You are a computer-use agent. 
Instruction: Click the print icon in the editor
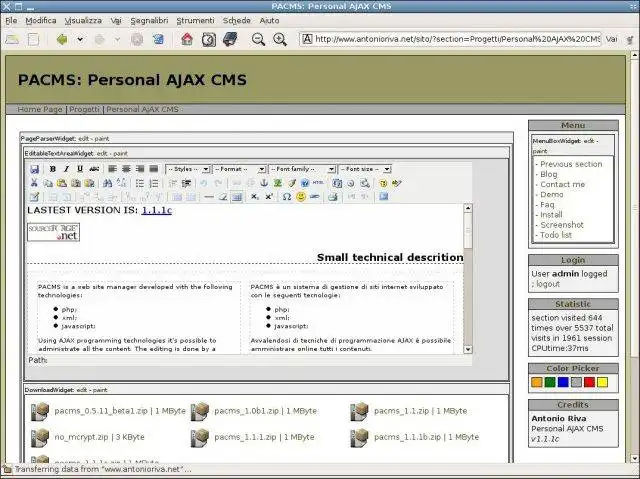click(333, 197)
